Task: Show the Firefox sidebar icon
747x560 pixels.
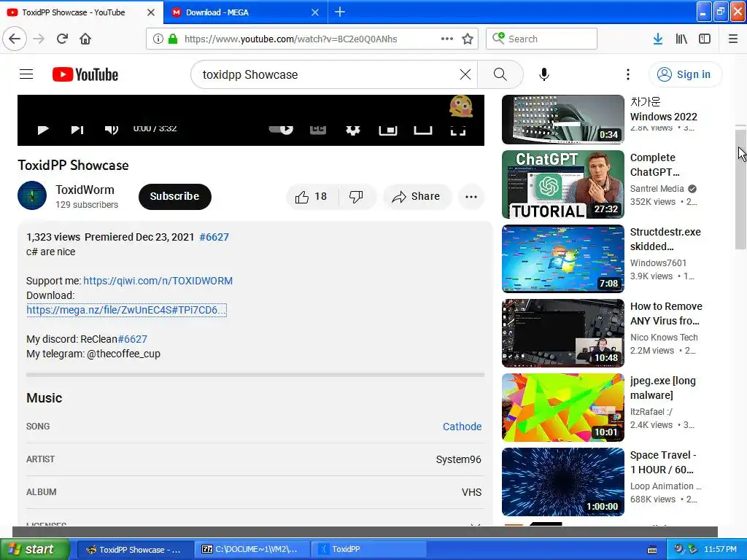Action: (705, 39)
